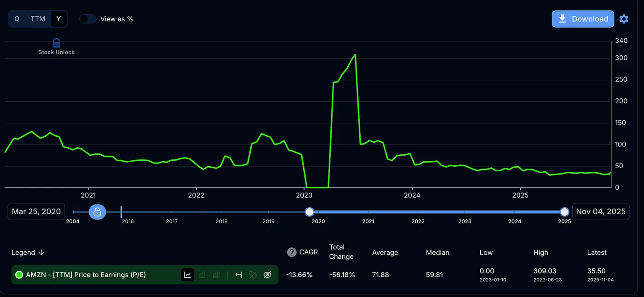Click the green AMZN series color dot
Viewport: 644px width, 297px height.
click(x=19, y=275)
